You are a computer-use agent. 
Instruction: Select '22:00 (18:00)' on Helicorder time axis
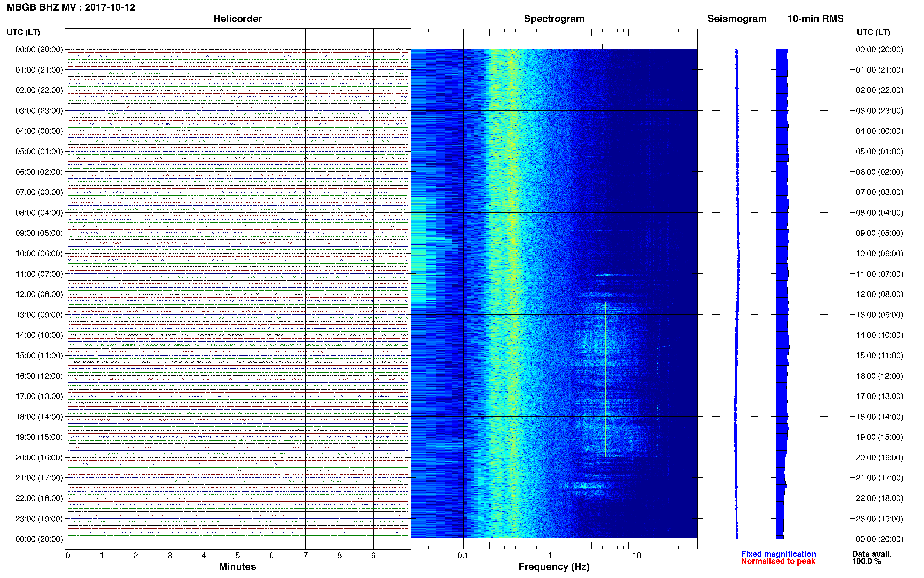pos(39,498)
